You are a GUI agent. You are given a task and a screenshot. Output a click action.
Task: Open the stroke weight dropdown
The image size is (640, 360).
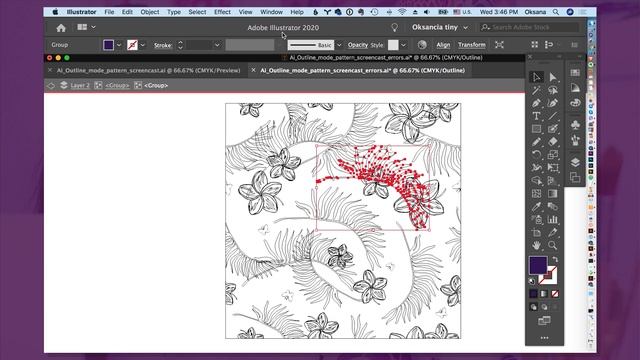tap(217, 45)
